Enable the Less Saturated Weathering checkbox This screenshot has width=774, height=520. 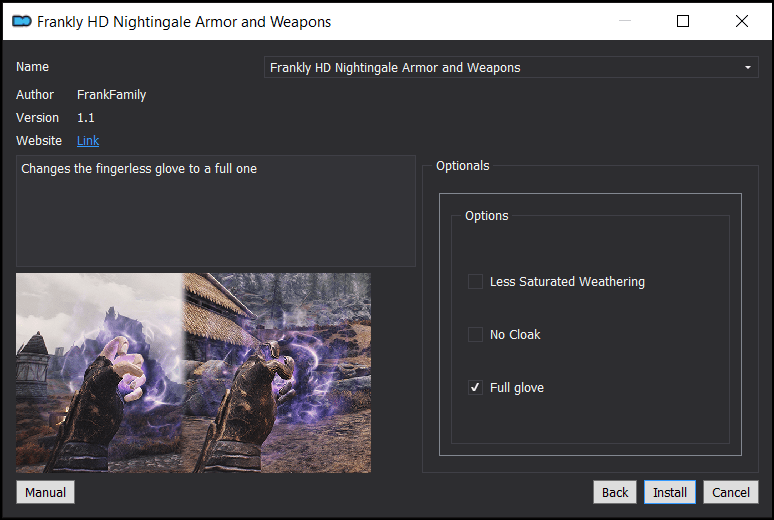click(x=475, y=281)
